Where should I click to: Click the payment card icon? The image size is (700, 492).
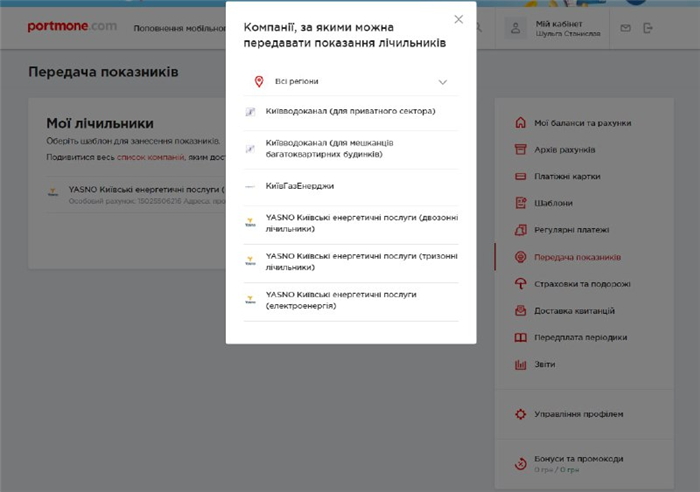coord(521,176)
